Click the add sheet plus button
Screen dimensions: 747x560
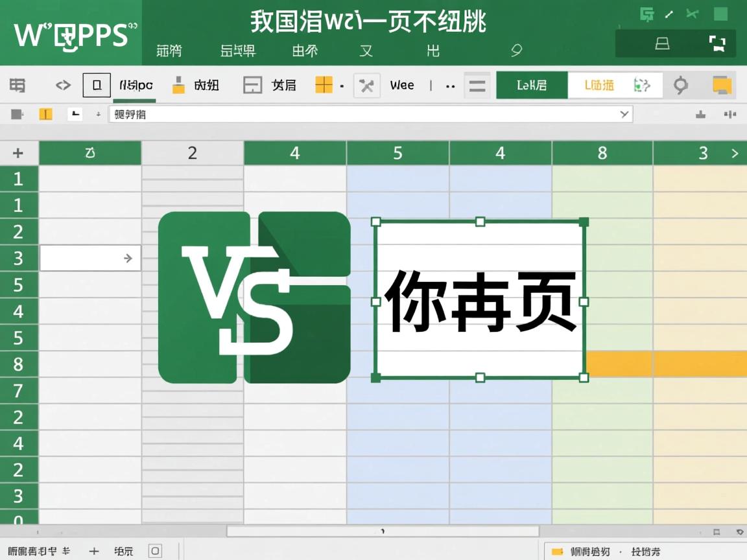[x=93, y=550]
